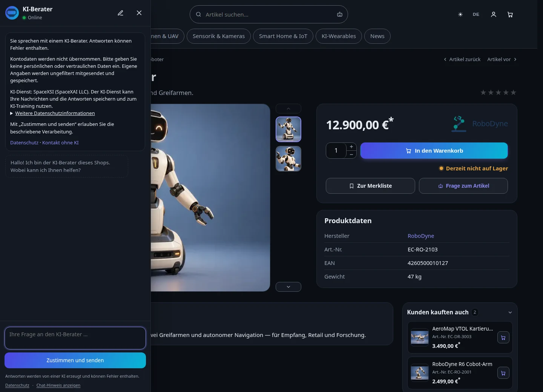Select first robot thumbnail image
This screenshot has height=392, width=543.
click(x=288, y=129)
